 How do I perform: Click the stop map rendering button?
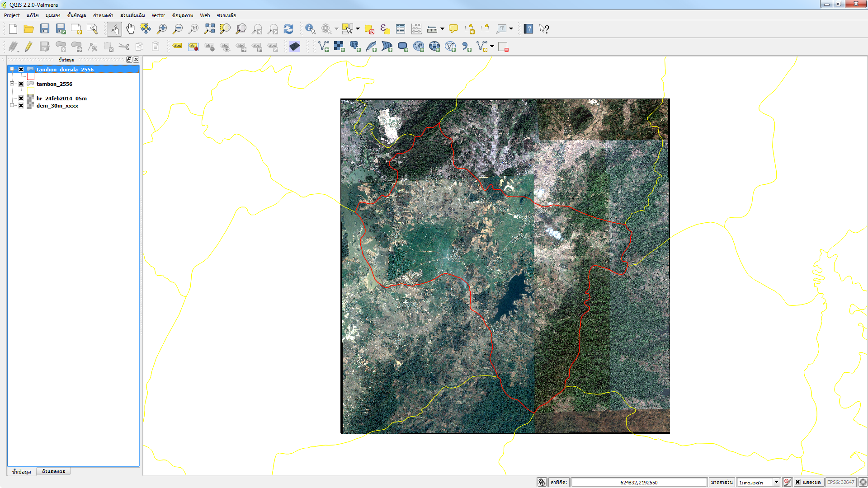[x=787, y=482]
